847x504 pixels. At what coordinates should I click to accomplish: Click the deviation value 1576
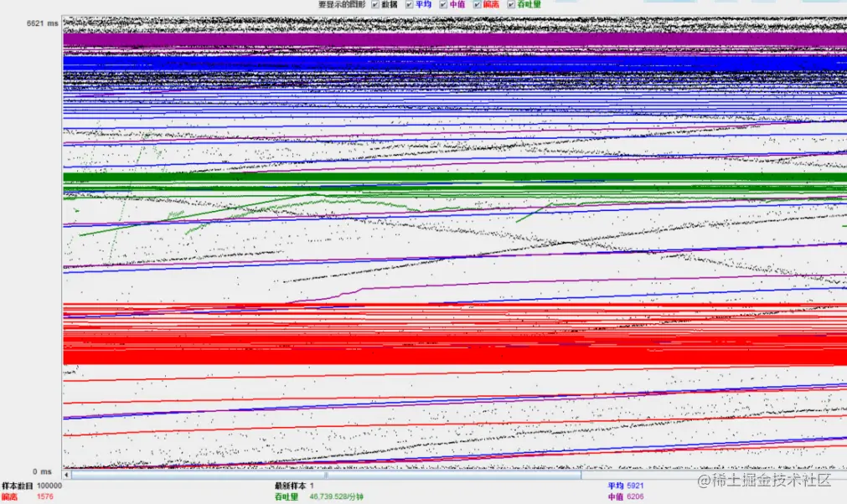(x=45, y=496)
